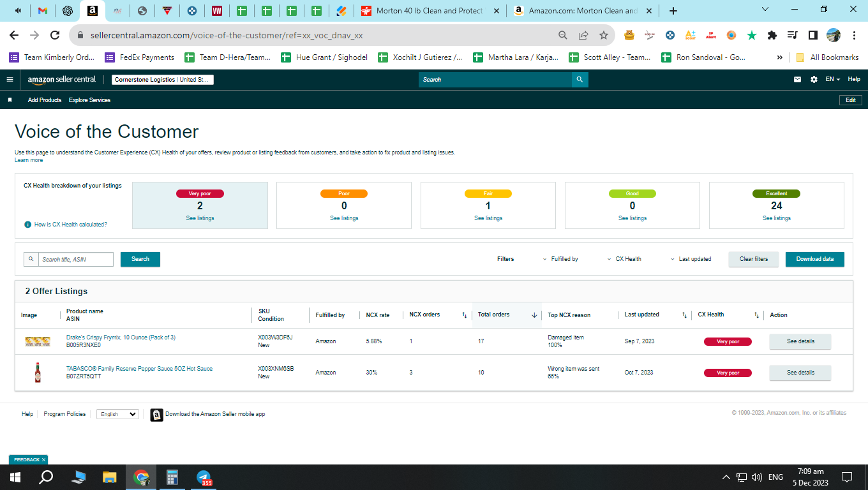Sort by NCX orders column arrows
The image size is (868, 490).
[465, 315]
